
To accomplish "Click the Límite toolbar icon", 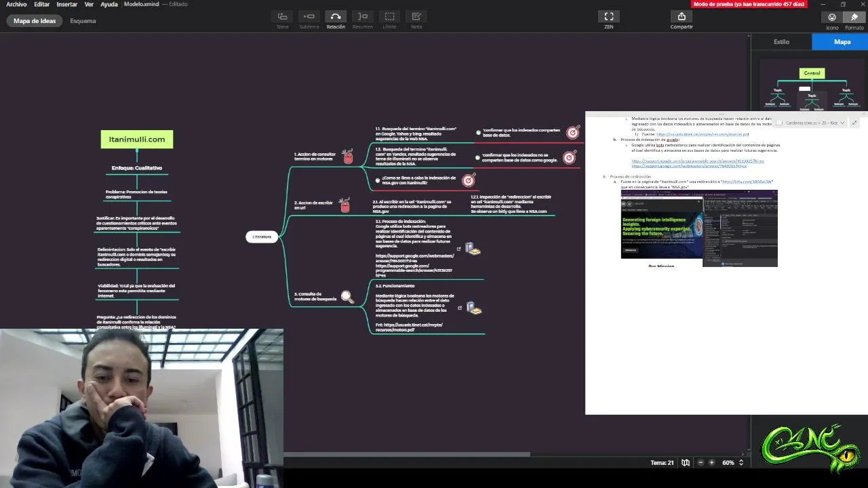I will pyautogui.click(x=389, y=16).
